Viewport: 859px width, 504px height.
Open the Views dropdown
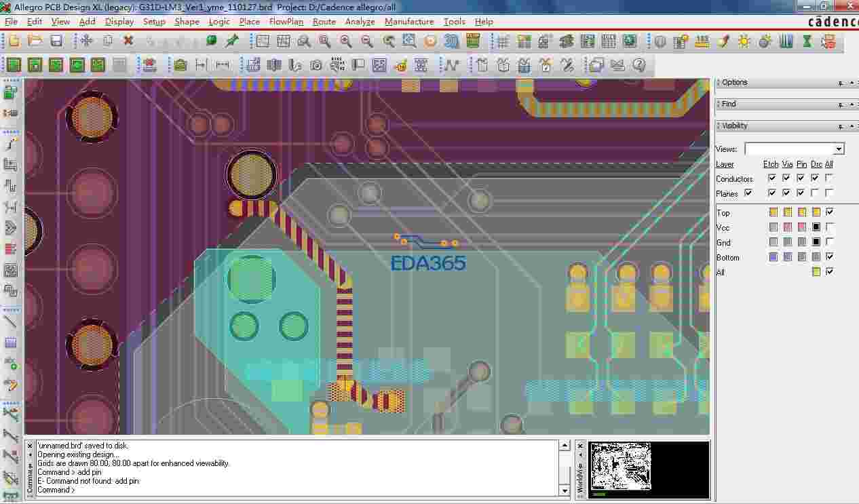coord(839,149)
